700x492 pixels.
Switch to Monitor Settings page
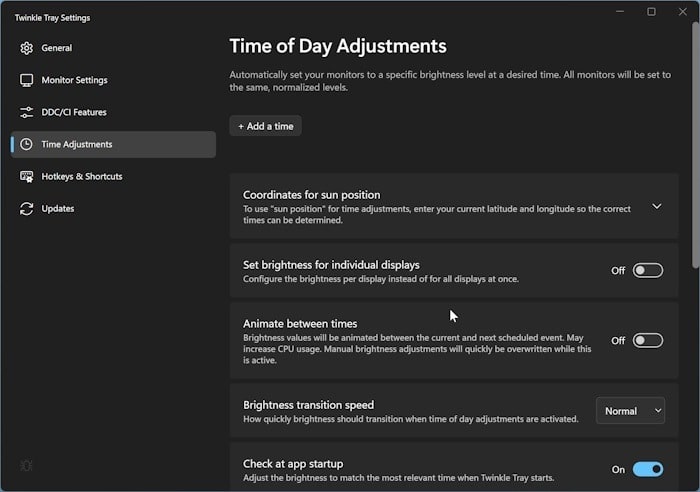(74, 80)
